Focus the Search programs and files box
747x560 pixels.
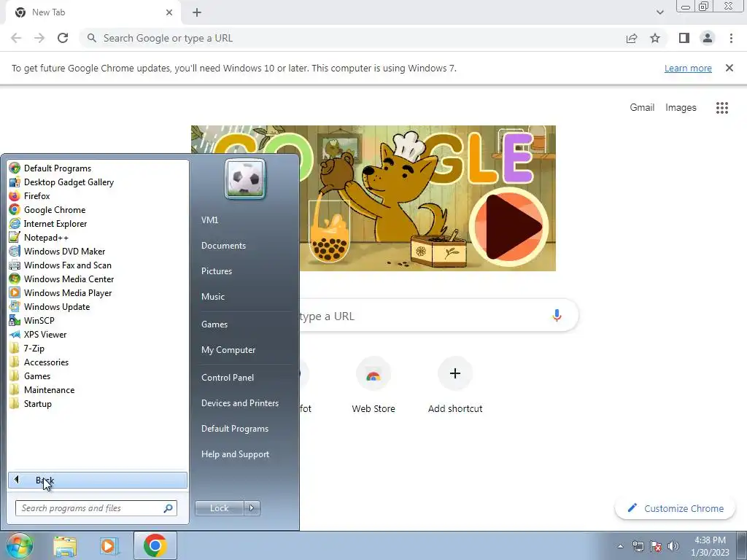click(96, 508)
